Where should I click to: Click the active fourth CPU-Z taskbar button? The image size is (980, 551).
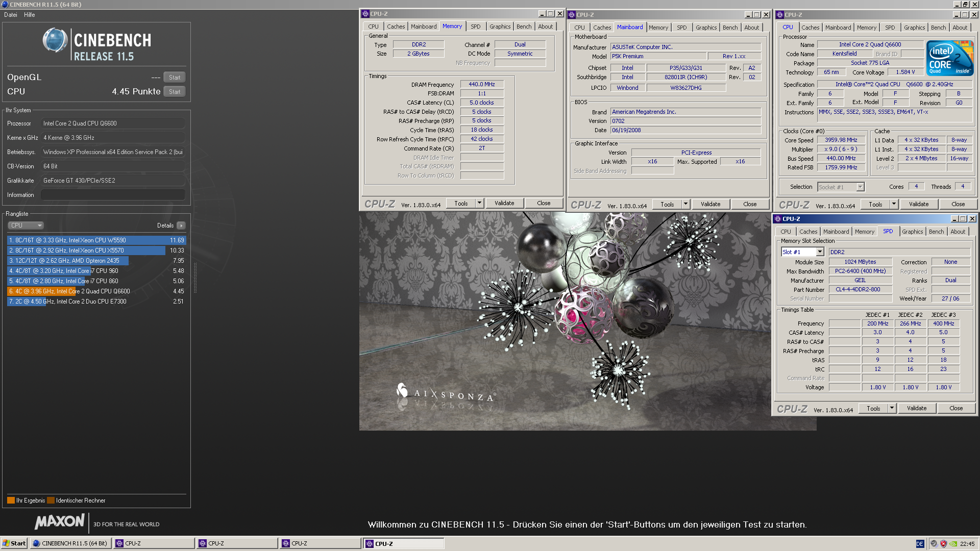(x=403, y=543)
